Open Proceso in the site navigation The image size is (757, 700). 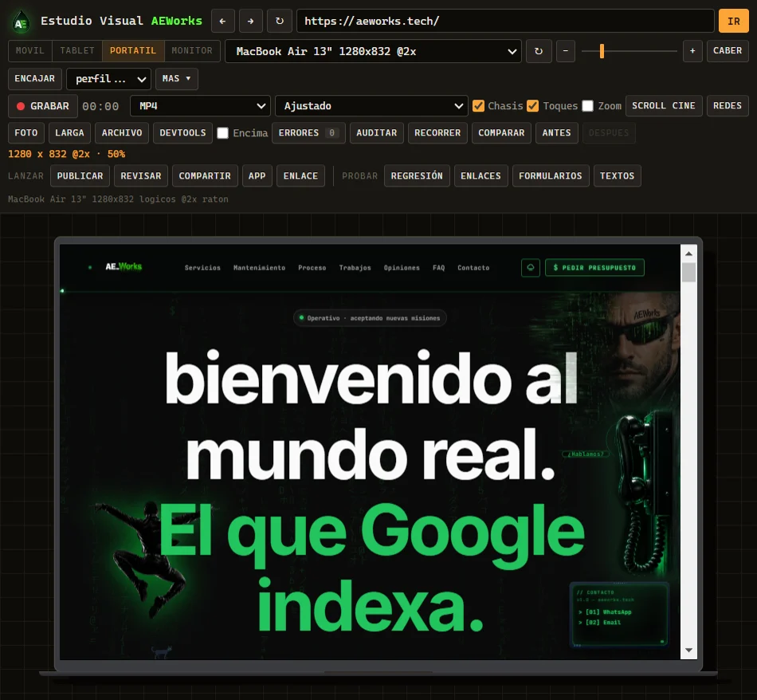[x=312, y=268]
